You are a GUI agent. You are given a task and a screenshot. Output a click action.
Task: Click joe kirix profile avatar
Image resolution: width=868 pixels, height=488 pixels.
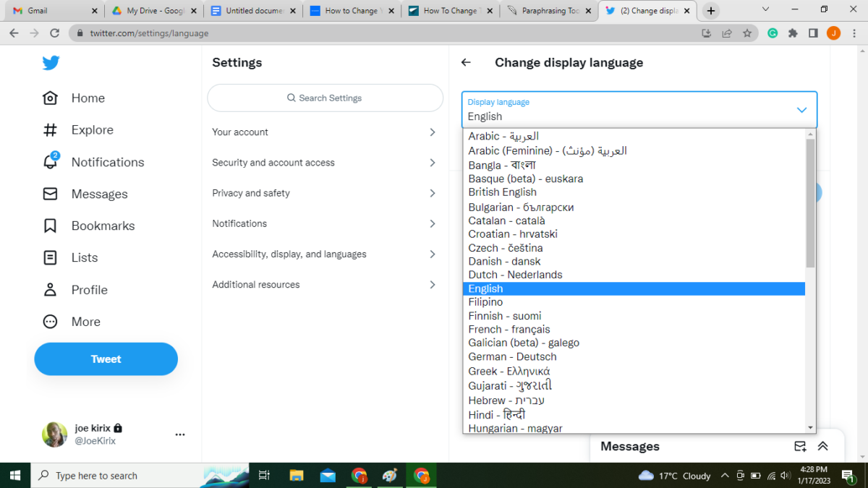pyautogui.click(x=54, y=435)
